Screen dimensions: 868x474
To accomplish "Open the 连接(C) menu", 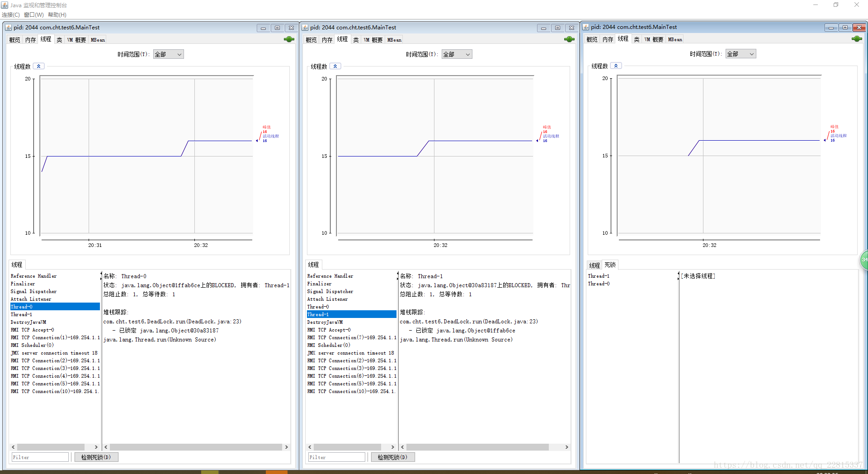I will click(x=11, y=15).
